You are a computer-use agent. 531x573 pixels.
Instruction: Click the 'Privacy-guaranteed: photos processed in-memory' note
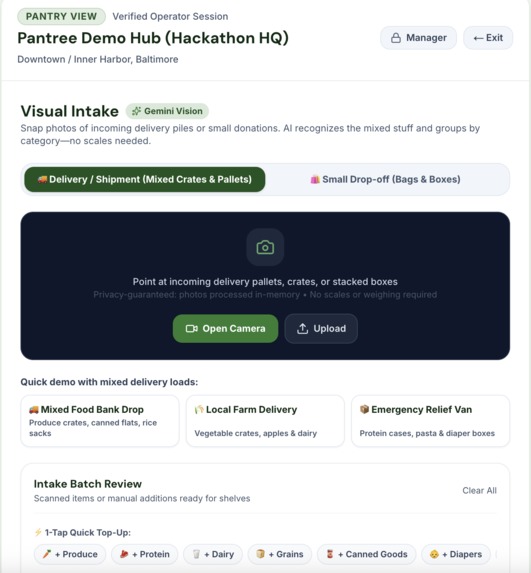(x=265, y=295)
